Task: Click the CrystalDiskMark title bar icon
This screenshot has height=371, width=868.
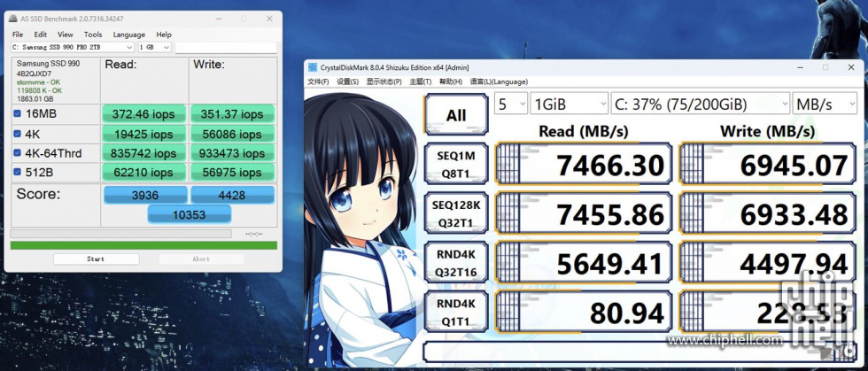Action: tap(314, 67)
